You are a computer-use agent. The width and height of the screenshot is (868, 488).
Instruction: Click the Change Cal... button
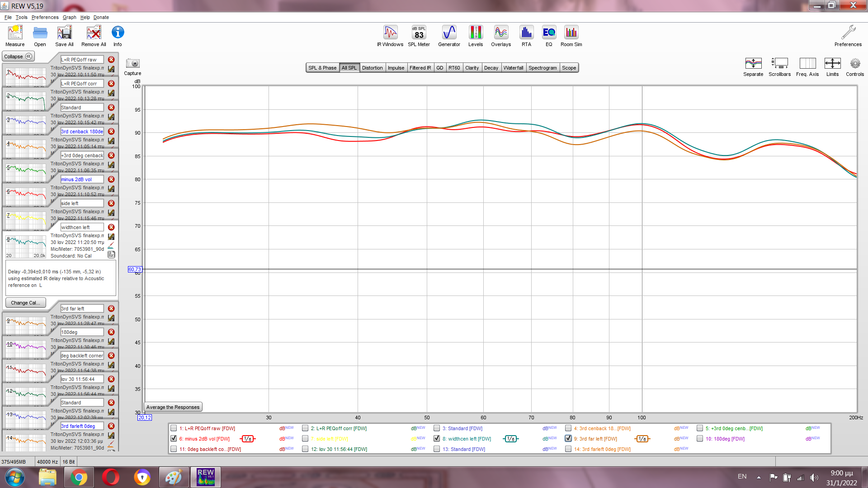click(25, 303)
